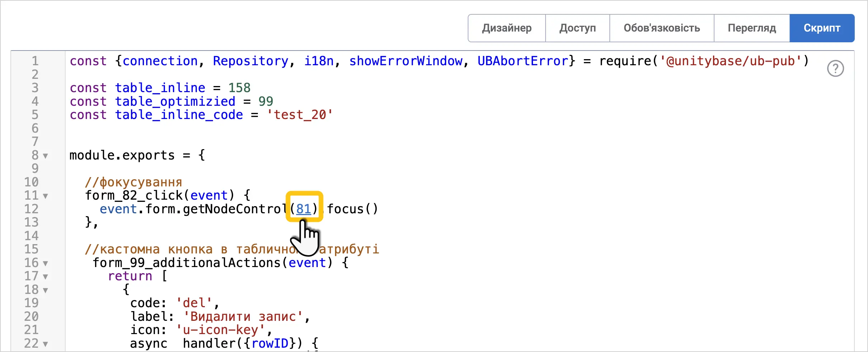Open the Обов'язковість tab
This screenshot has width=868, height=352.
pos(662,28)
